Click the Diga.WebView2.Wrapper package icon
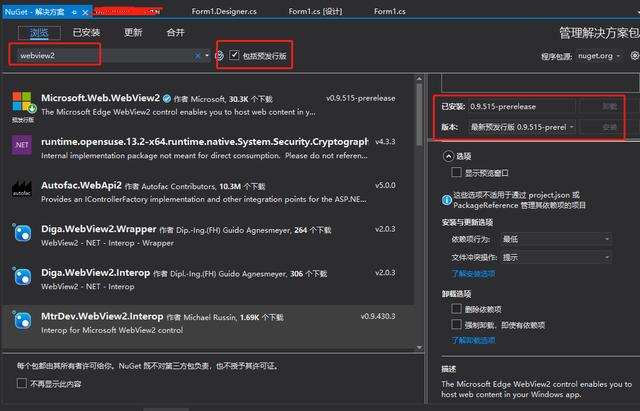The height and width of the screenshot is (411, 640). [x=22, y=233]
